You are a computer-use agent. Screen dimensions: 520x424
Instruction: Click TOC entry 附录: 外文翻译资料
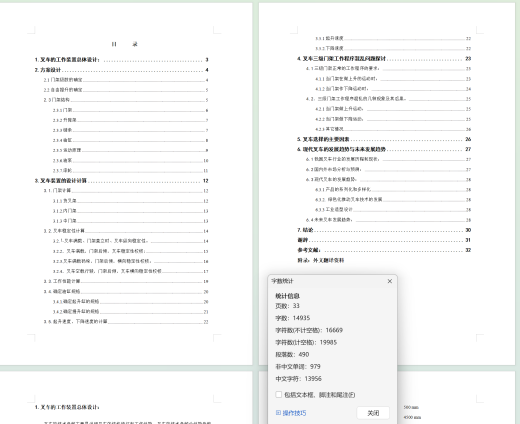pyautogui.click(x=321, y=260)
